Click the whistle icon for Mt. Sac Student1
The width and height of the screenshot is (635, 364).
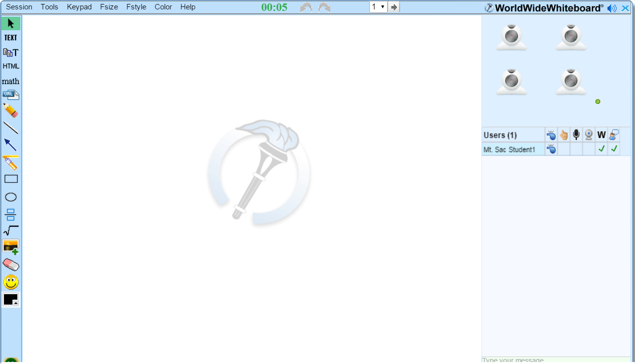click(551, 149)
